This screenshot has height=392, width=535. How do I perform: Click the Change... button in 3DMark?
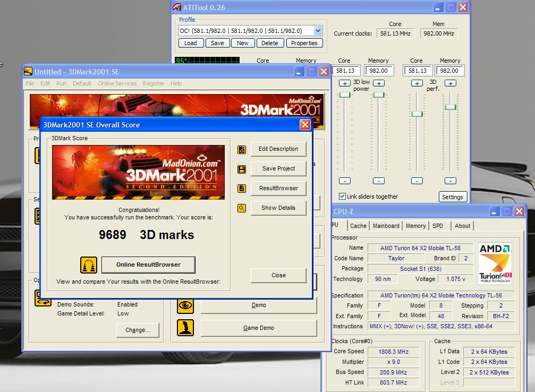point(138,330)
